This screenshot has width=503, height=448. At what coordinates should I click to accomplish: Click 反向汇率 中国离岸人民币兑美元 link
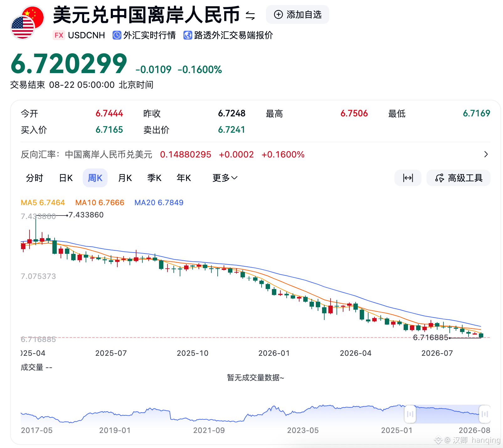pos(87,154)
